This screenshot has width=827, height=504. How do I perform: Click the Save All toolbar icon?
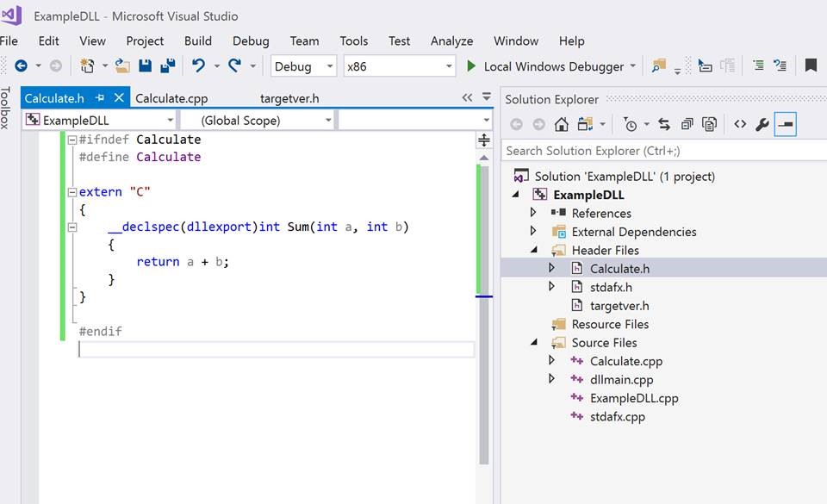[x=168, y=65]
